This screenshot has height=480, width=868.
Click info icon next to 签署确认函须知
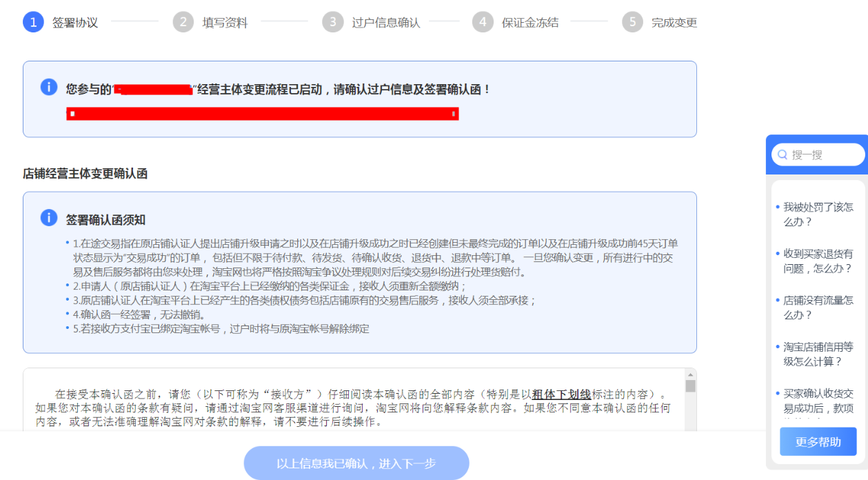[49, 218]
